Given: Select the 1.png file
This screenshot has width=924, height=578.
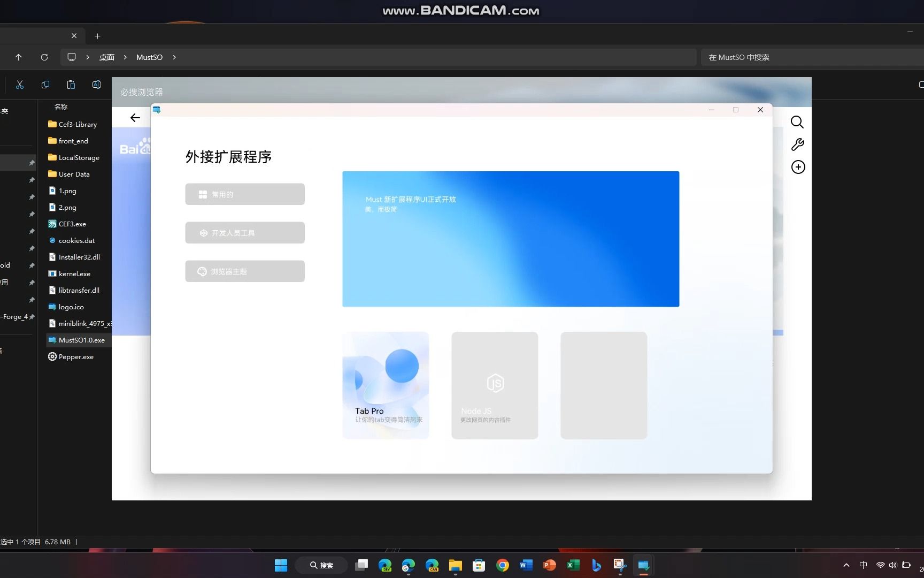Looking at the screenshot, I should 62,191.
